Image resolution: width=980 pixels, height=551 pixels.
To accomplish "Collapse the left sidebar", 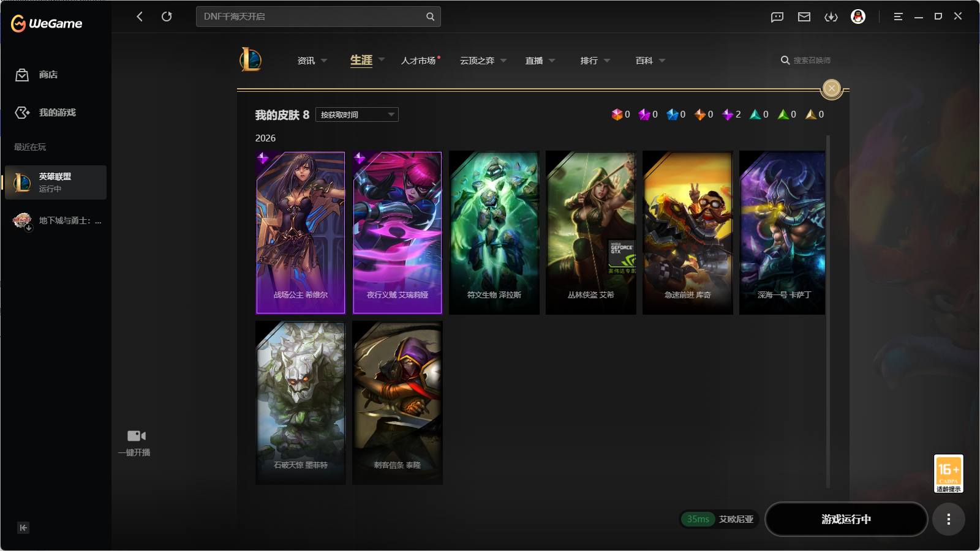I will [x=23, y=528].
